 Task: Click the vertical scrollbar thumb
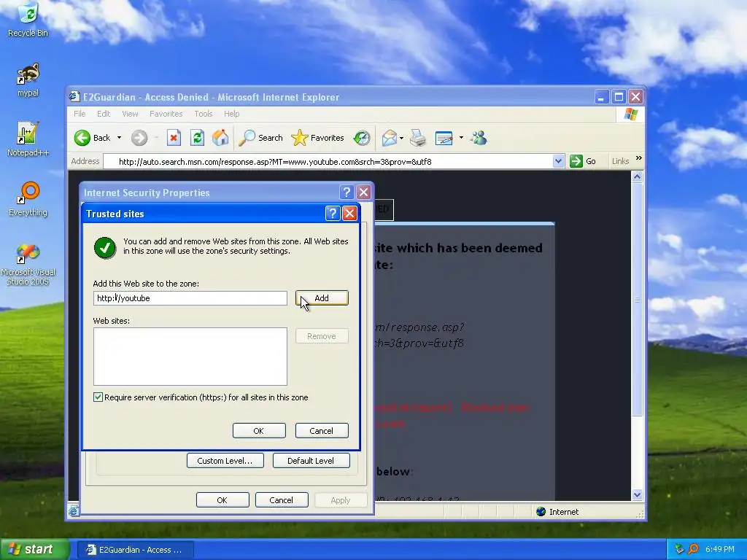coord(638,300)
